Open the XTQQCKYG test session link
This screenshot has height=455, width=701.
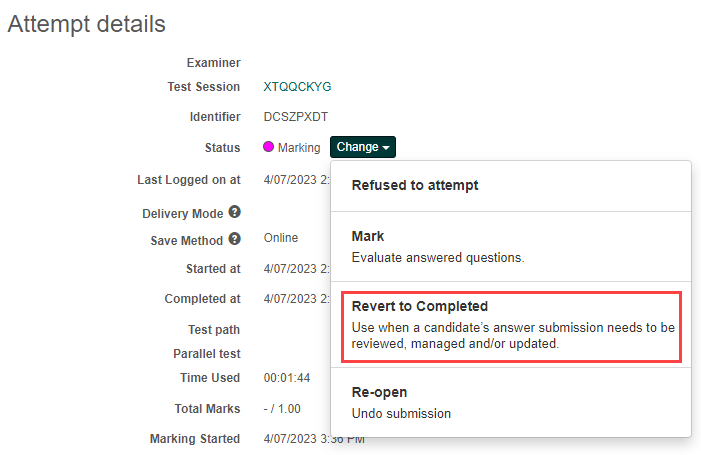pos(297,87)
